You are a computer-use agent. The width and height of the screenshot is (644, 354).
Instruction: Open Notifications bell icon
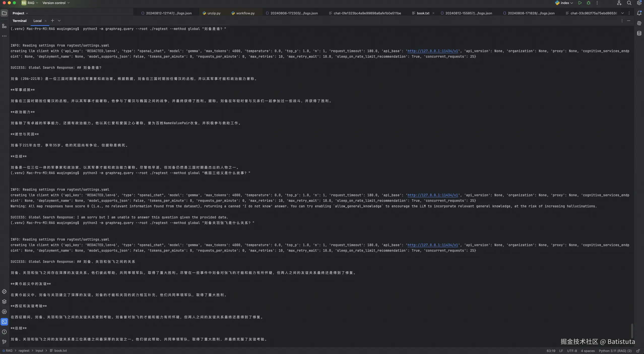point(639,13)
